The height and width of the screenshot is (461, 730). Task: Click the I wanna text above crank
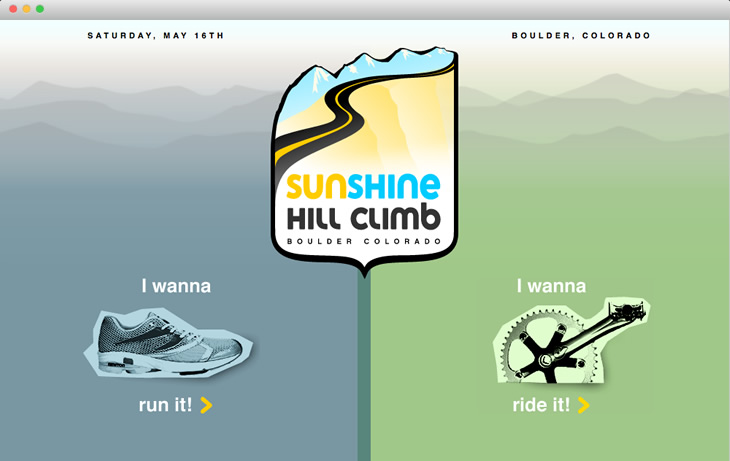(551, 286)
